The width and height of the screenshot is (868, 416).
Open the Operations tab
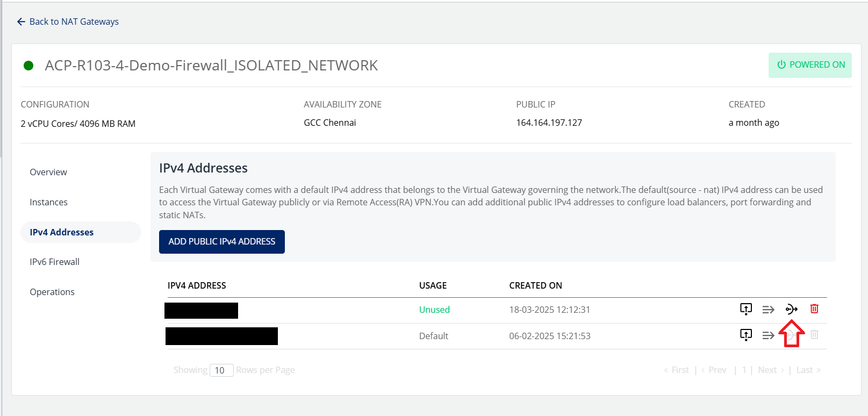(52, 292)
